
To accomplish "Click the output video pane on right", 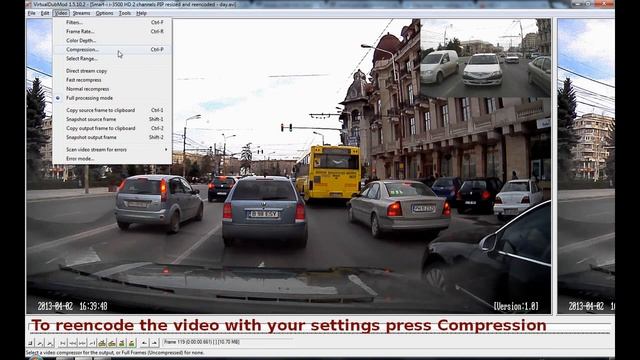I will coord(586,166).
